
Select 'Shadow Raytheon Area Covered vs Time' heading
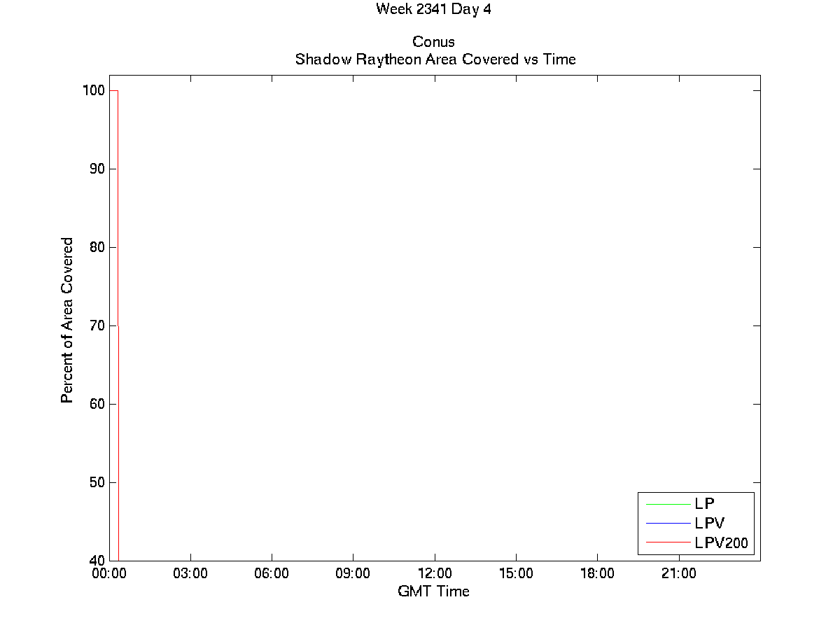[x=435, y=59]
